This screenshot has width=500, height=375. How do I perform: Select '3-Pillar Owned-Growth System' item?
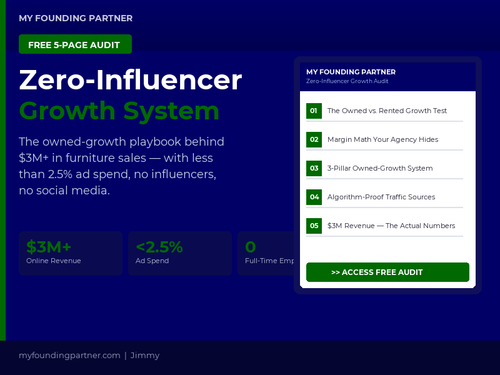click(x=380, y=168)
